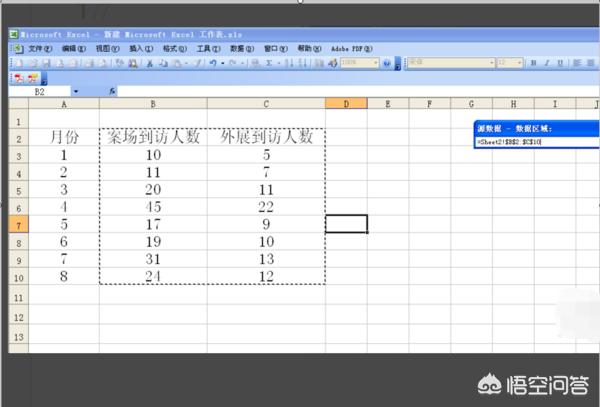Viewport: 600px width, 407px height.
Task: Expand the Name Box dropdown arrow
Action: (x=76, y=91)
